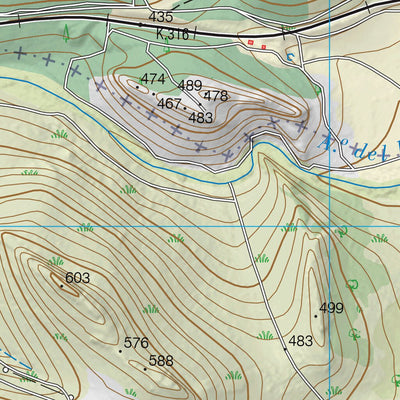Select the 489 elevation label on ridge

point(190,86)
